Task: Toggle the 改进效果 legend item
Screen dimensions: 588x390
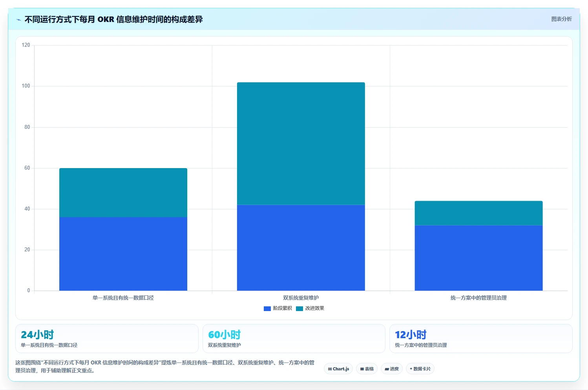Action: [310, 308]
